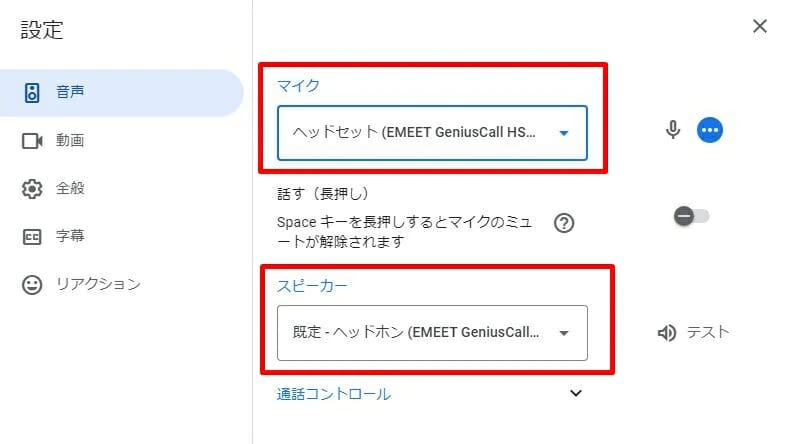Viewport: 792px width, 444px height.
Task: Open the 字幕 settings tab
Action: tap(70, 237)
